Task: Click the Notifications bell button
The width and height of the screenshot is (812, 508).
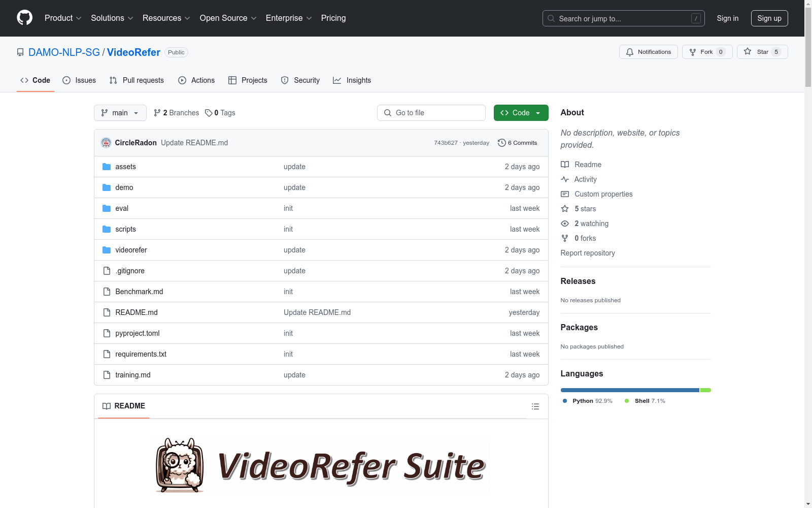Action: point(648,52)
